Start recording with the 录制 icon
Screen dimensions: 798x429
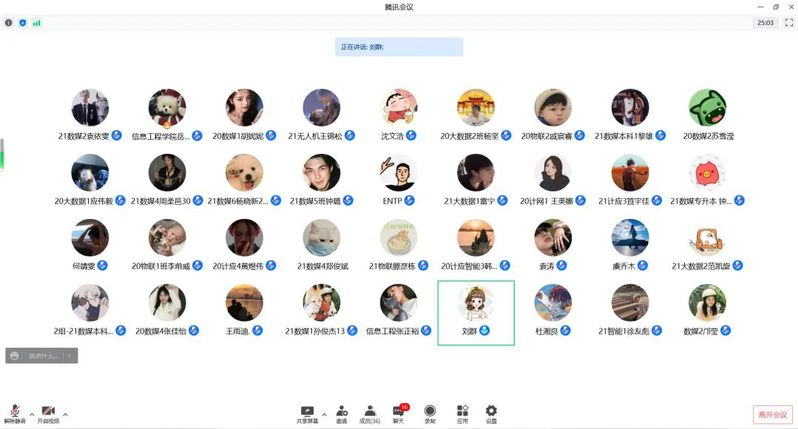point(430,412)
